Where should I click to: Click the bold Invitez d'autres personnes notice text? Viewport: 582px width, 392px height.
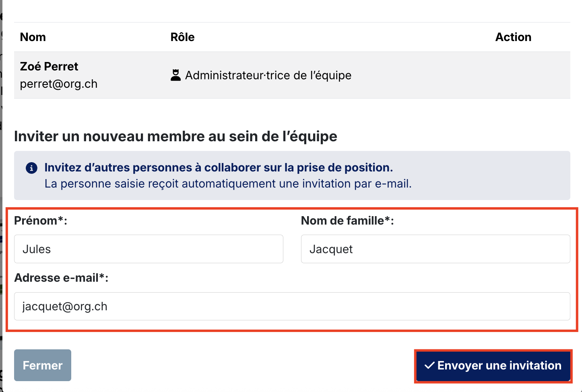point(219,167)
